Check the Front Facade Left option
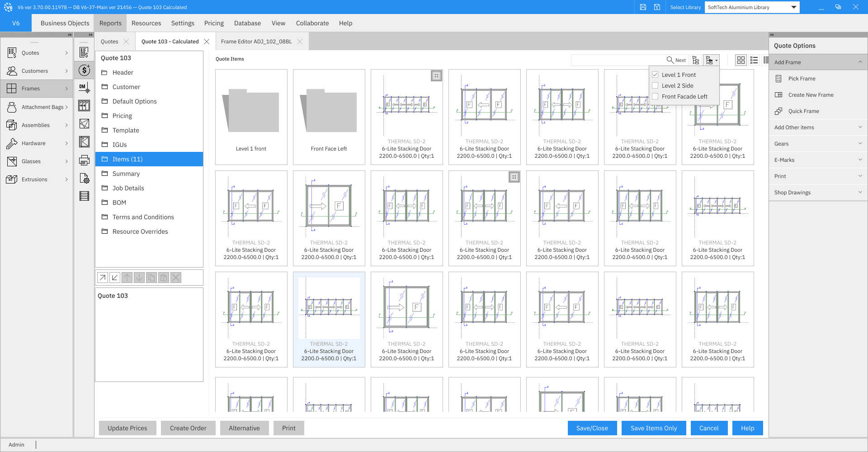The height and width of the screenshot is (452, 868). pyautogui.click(x=655, y=96)
